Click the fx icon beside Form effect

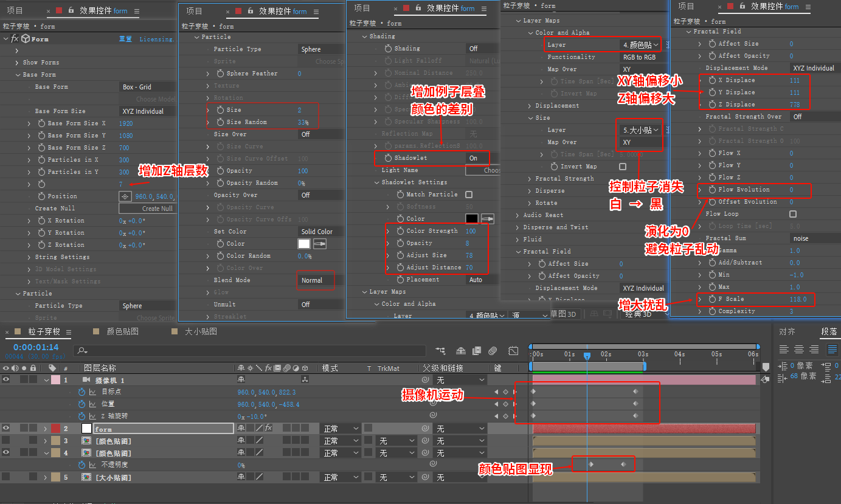tap(15, 38)
